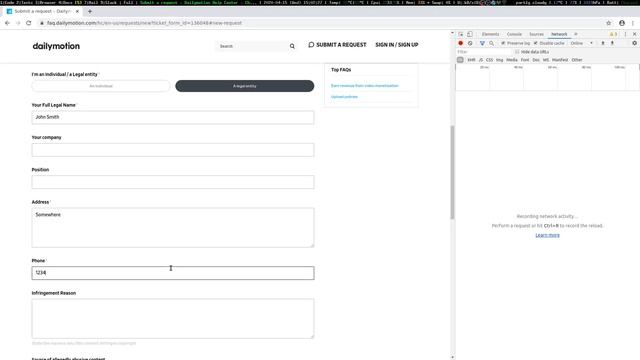Click the browser forward arrow
640x360 pixels.
(x=18, y=23)
